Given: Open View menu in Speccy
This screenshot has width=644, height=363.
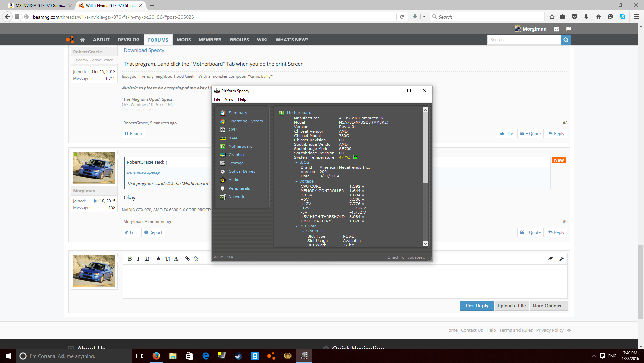Looking at the screenshot, I should click(229, 99).
